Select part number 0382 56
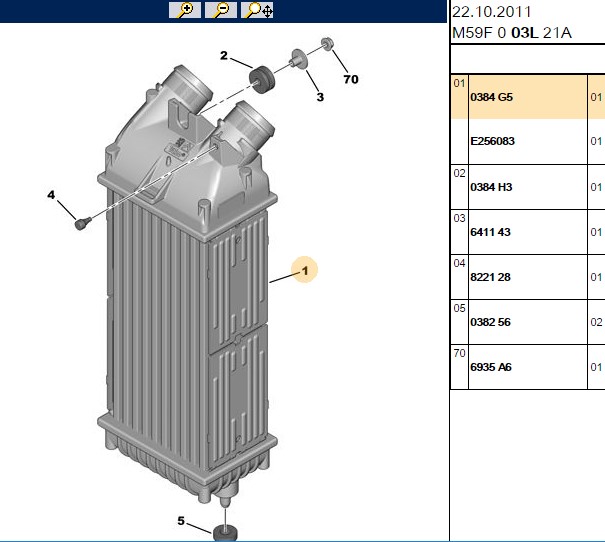The width and height of the screenshot is (605, 542). 490,322
